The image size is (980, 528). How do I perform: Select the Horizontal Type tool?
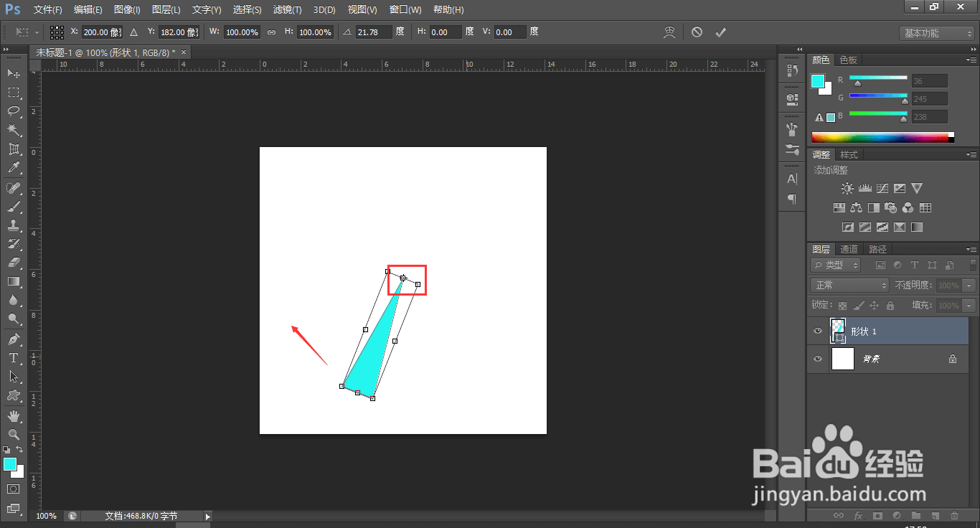pos(13,357)
